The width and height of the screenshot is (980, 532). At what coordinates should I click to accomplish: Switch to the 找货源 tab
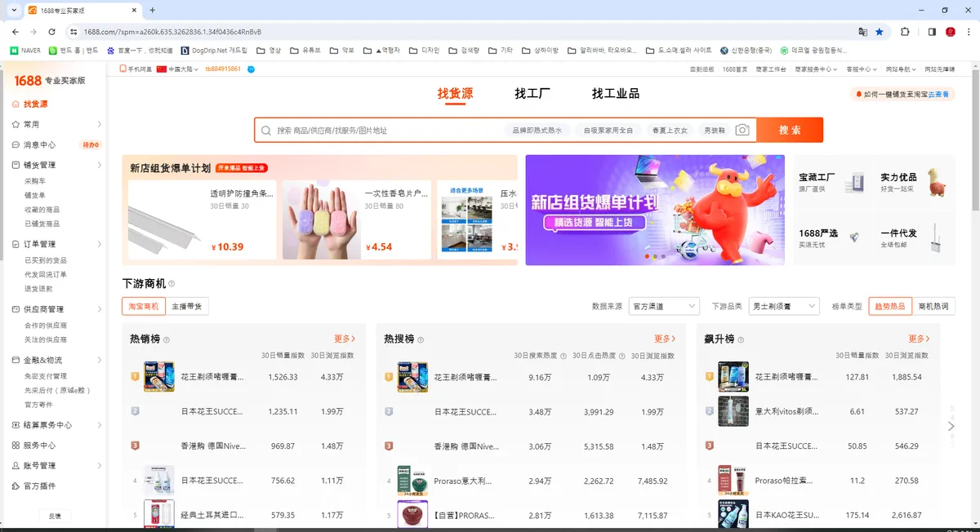point(455,94)
